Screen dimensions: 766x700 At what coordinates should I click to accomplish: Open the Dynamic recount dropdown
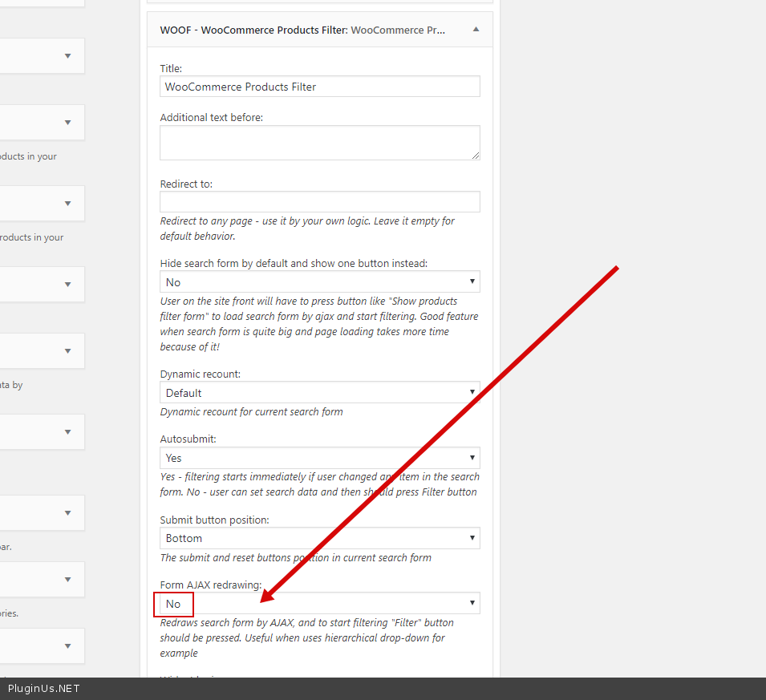point(319,393)
